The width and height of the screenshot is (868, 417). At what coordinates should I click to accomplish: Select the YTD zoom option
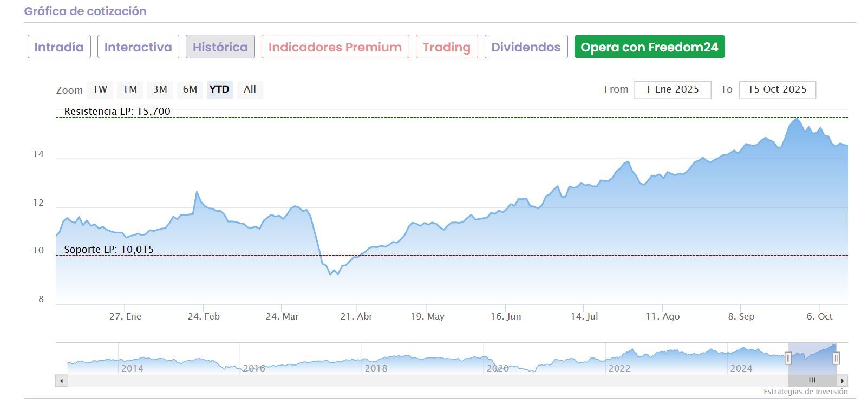click(219, 89)
